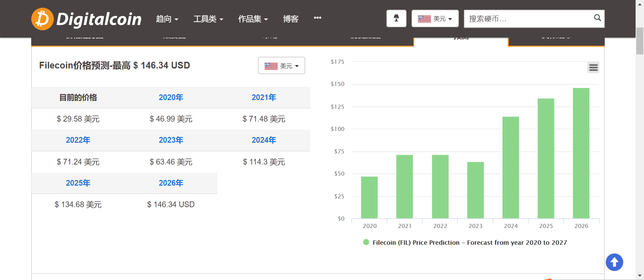Viewport: 644px width, 280px height.
Task: Click the 2020 bar in chart
Action: point(369,197)
